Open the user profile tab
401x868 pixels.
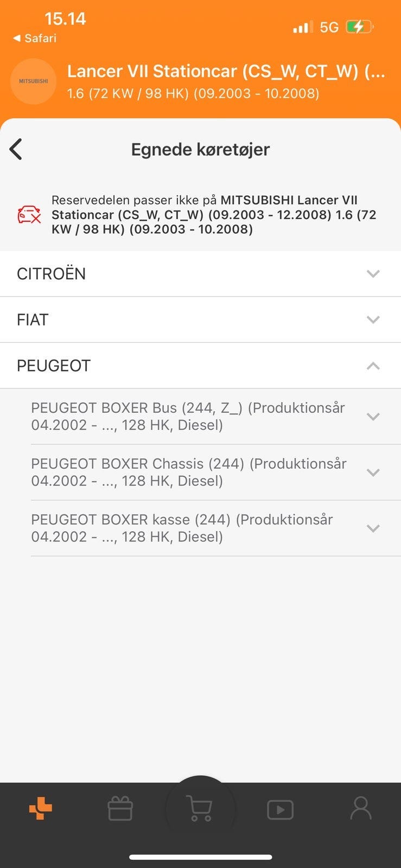click(x=360, y=809)
